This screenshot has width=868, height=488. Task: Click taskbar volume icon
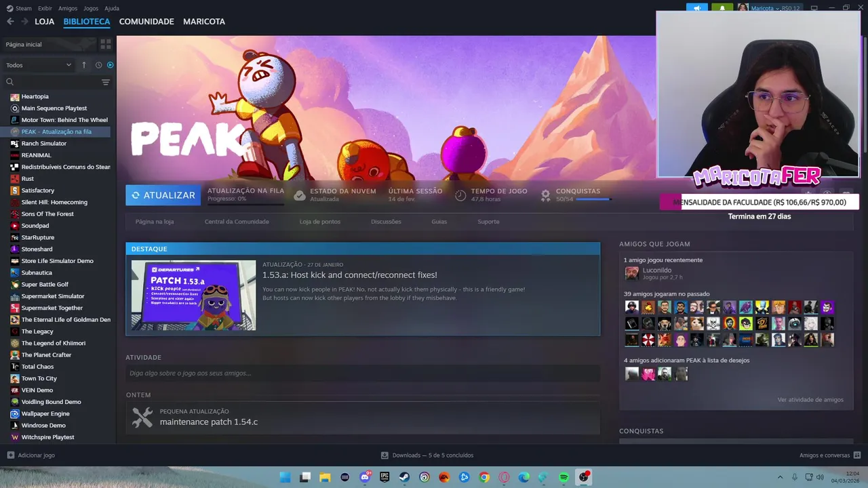click(821, 477)
